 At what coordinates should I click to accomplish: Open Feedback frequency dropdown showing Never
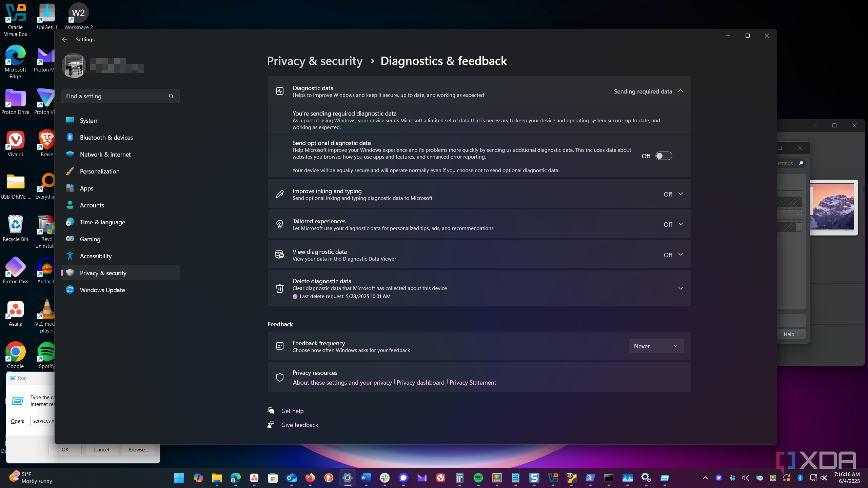[656, 346]
